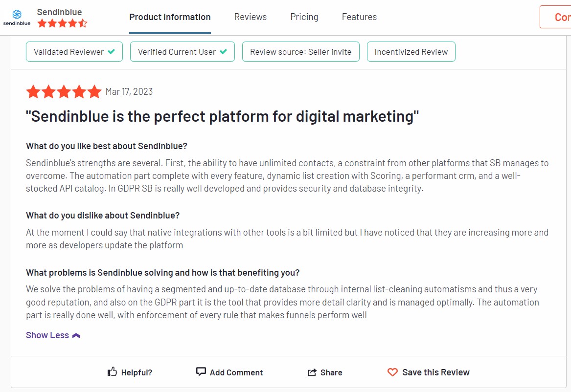Click the Incentivized Review badge
This screenshot has width=571, height=392.
point(411,52)
